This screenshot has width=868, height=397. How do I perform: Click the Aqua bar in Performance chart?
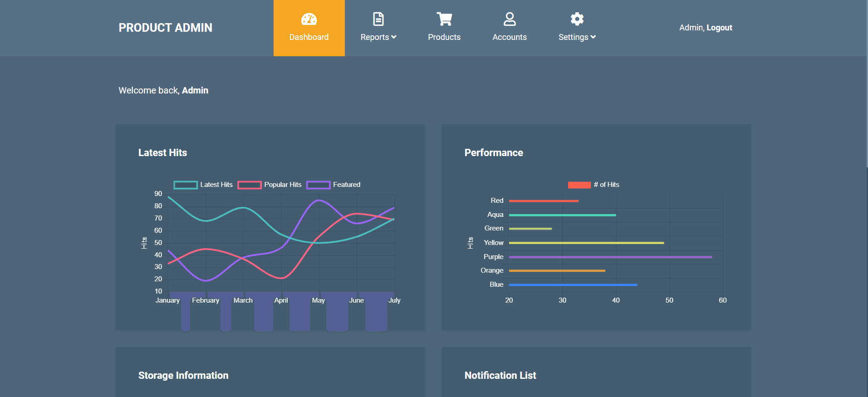click(x=562, y=215)
